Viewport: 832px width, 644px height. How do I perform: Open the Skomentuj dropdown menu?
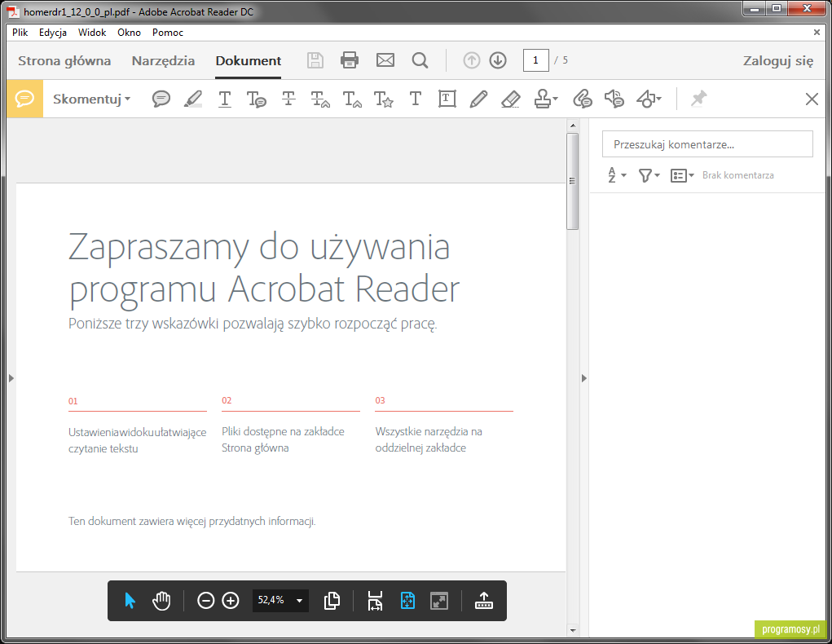pos(91,99)
